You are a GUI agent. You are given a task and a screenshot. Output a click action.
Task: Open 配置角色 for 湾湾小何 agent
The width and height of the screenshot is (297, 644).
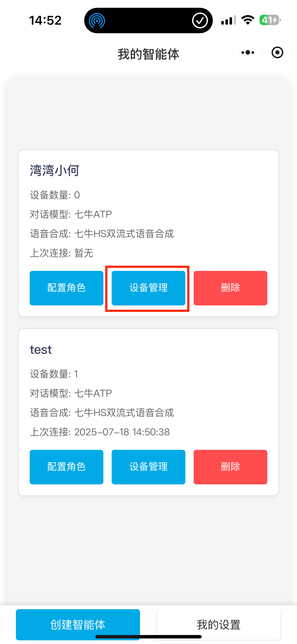pyautogui.click(x=67, y=288)
